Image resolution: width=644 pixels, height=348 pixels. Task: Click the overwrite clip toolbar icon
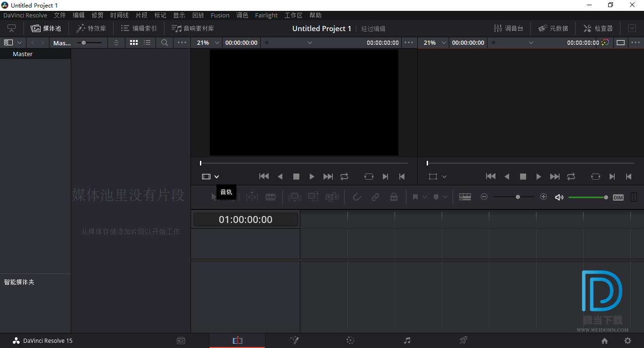point(314,197)
